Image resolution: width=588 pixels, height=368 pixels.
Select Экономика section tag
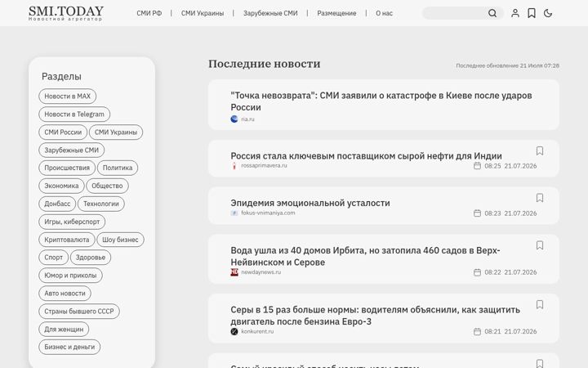[61, 186]
